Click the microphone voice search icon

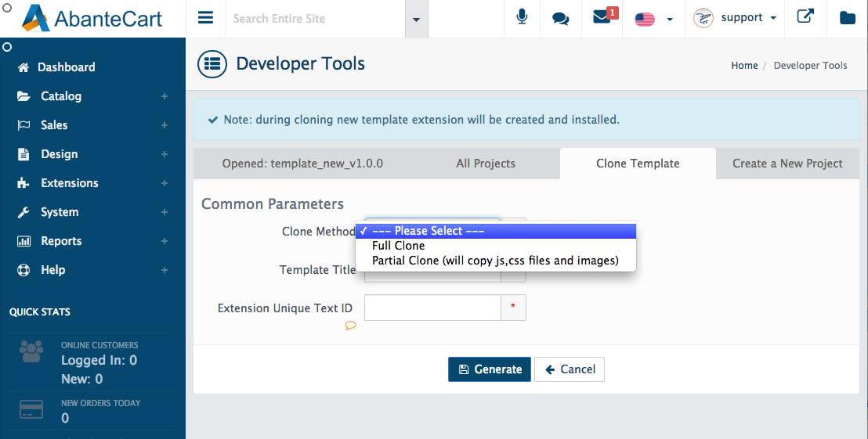522,18
